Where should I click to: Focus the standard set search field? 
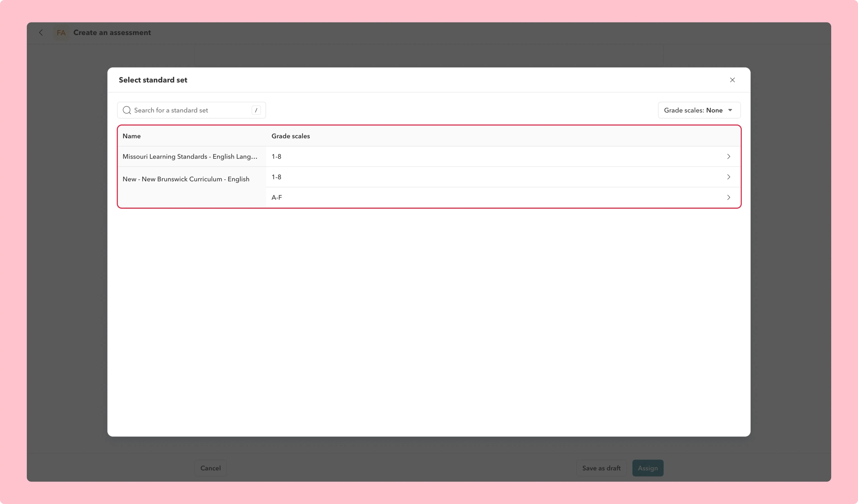tap(191, 110)
